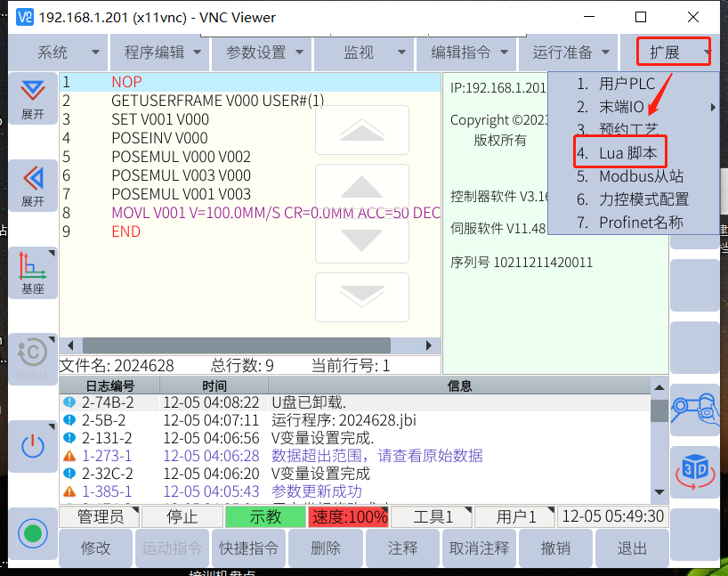Expand the 末端IO submenu
728x576 pixels.
[x=632, y=107]
